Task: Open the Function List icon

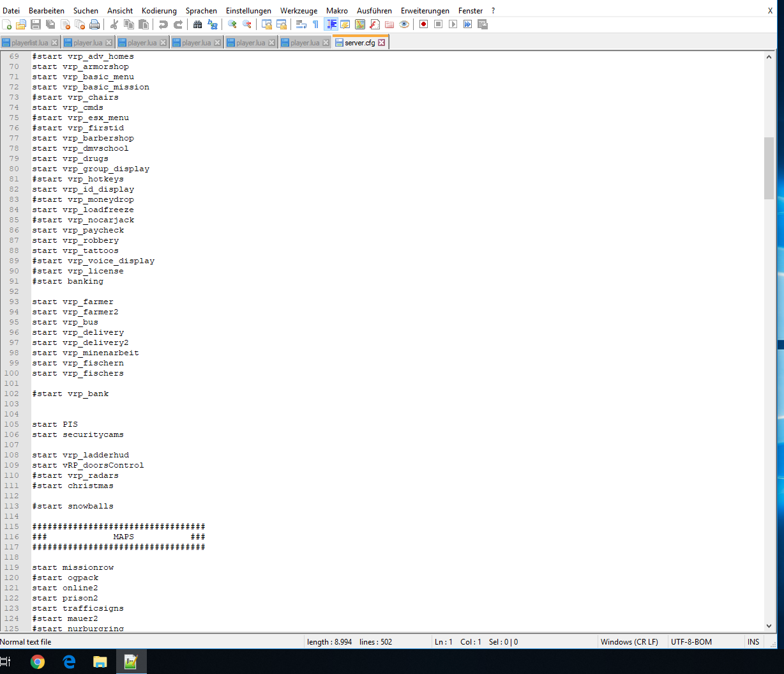Action: point(375,24)
